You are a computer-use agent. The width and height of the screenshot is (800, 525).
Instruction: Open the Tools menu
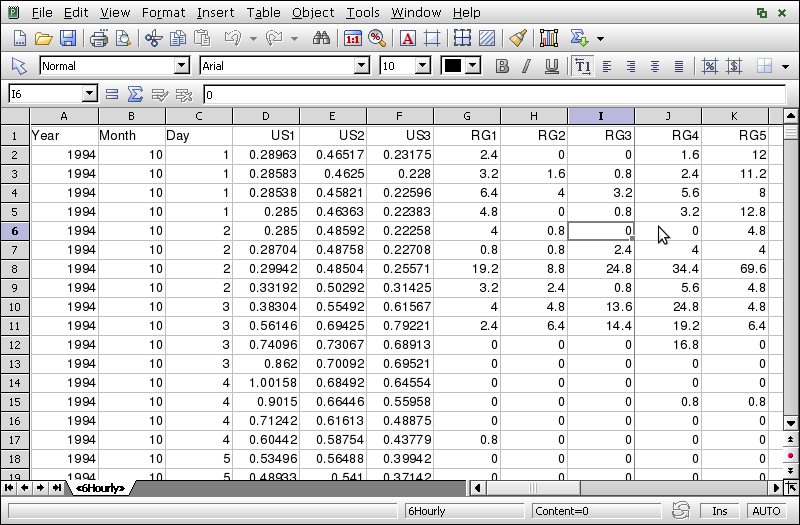363,12
